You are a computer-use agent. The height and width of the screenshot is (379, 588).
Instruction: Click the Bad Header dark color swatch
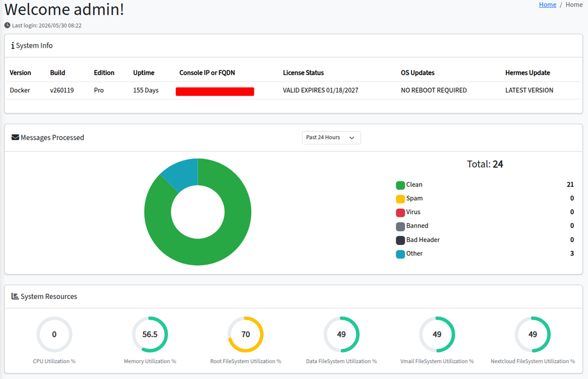[400, 240]
